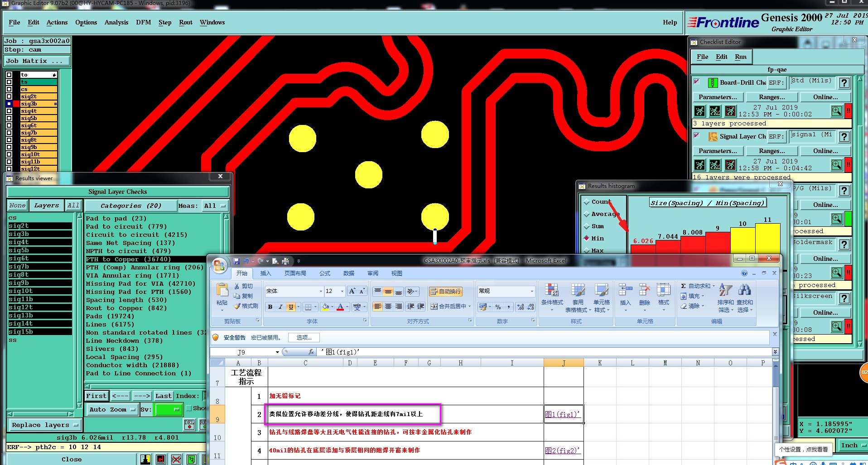Click First button in Results viewer
Screen dimensions: 868x465
click(x=96, y=396)
